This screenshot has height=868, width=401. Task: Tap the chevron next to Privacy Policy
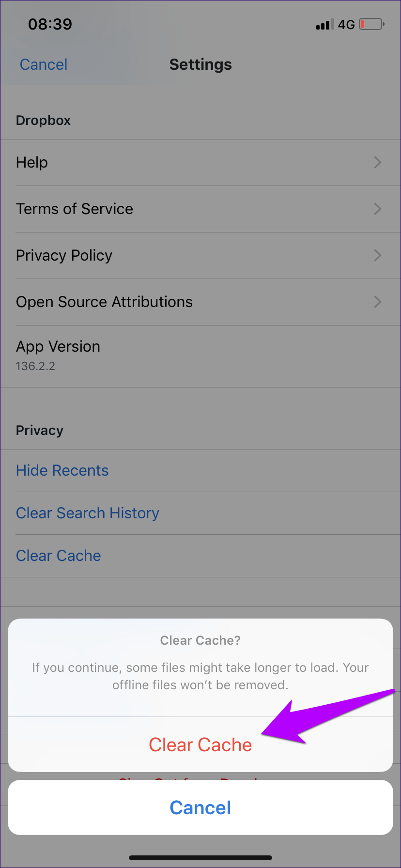378,255
